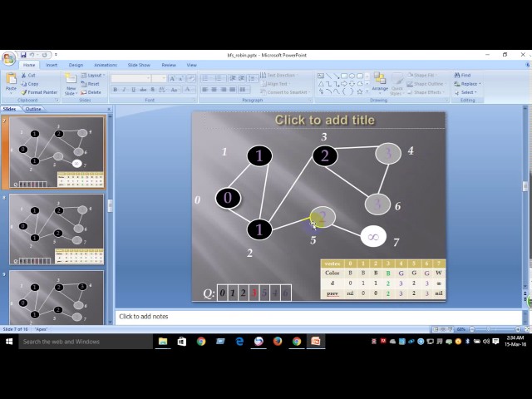
Task: Expand the Arrange menu
Action: pos(380,82)
